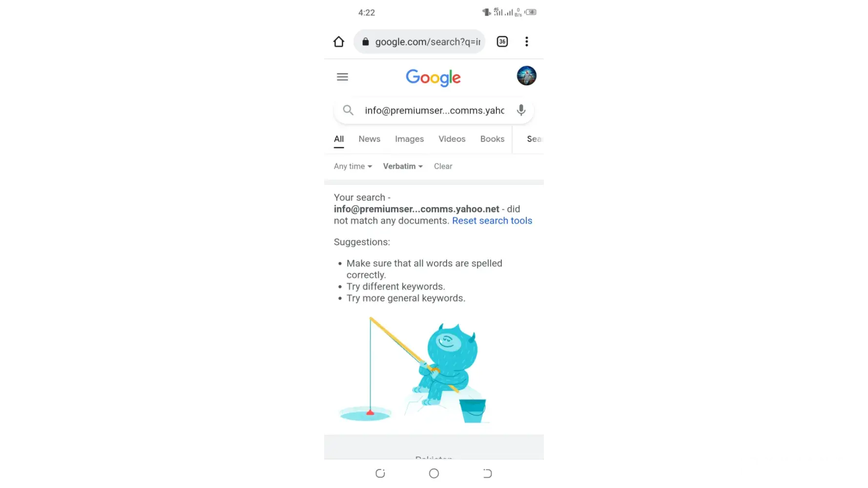
Task: Tap the magnifier search icon in search box
Action: coord(348,110)
